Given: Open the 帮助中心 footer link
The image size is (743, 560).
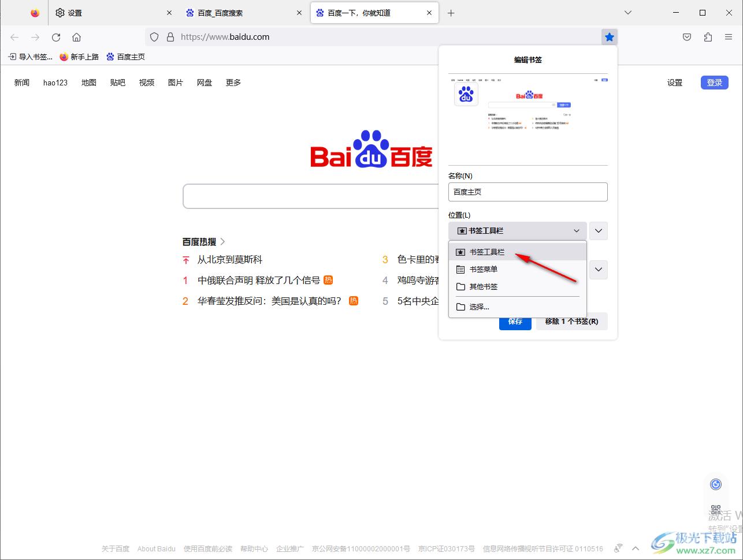Looking at the screenshot, I should [x=254, y=549].
